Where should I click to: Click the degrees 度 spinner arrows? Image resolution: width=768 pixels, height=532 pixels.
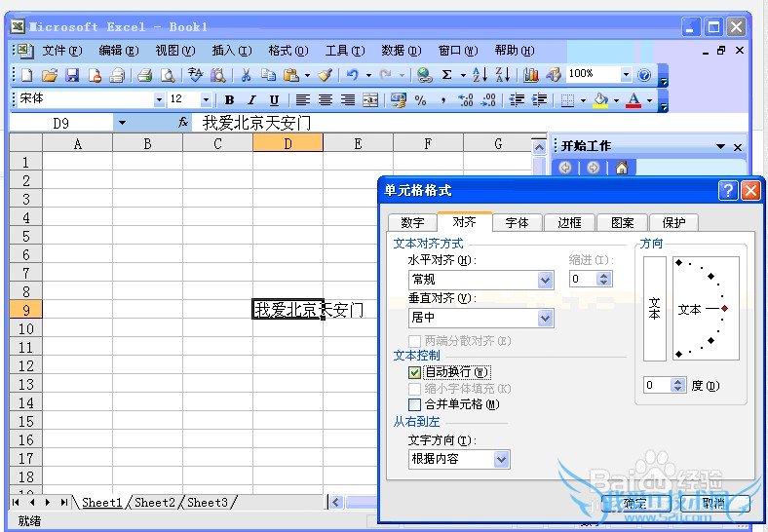click(x=678, y=385)
